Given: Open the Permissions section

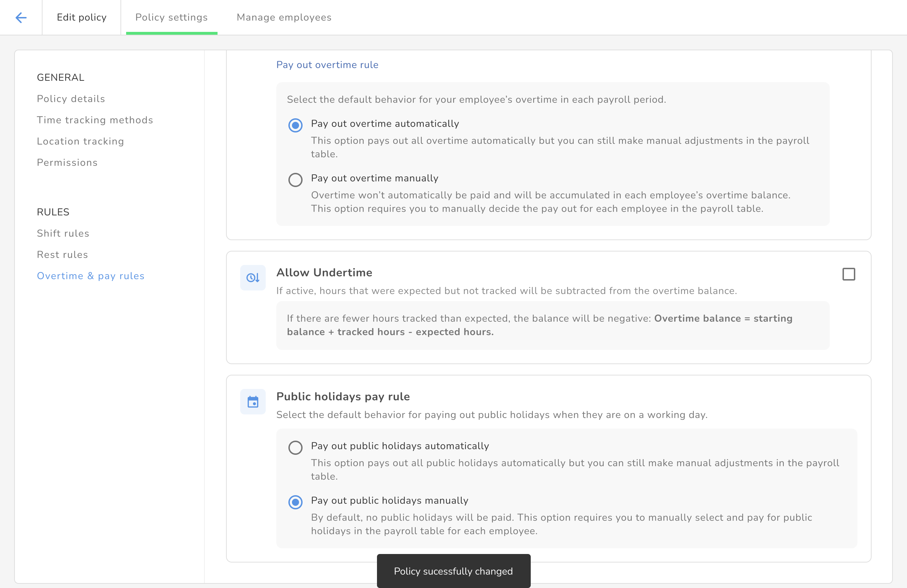Looking at the screenshot, I should pos(67,163).
